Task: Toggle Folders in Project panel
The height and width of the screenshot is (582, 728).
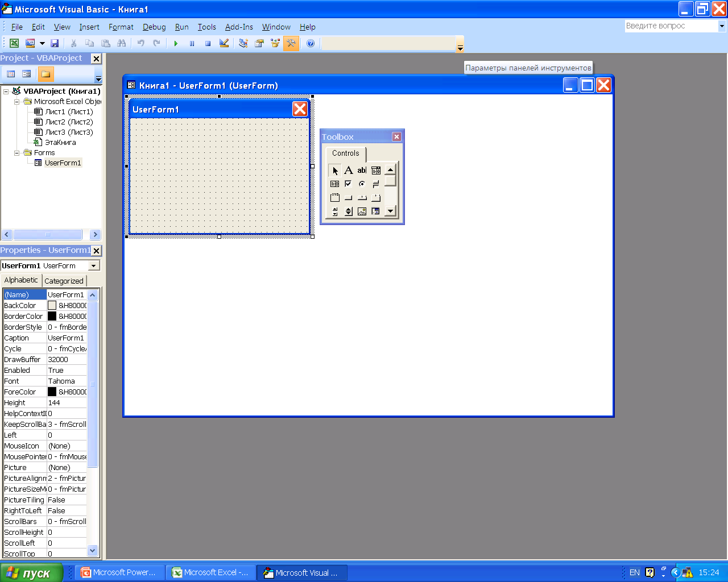Action: (x=45, y=74)
